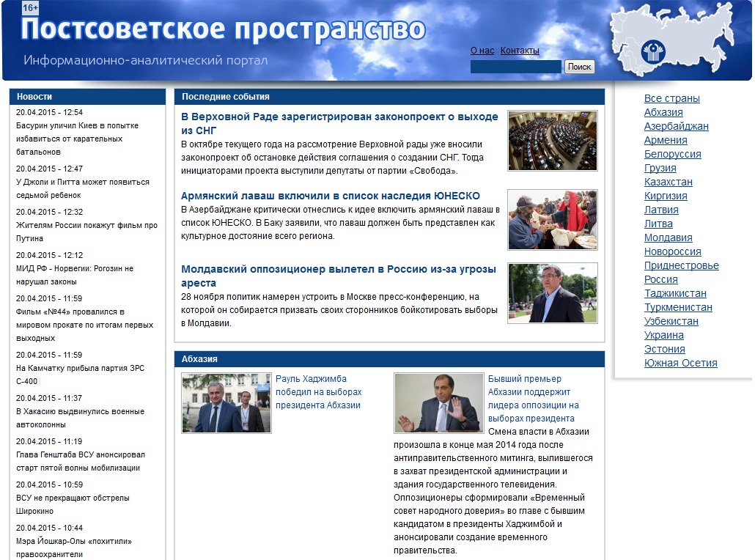This screenshot has height=560, width=755.
Task: Open news 'Глава Генштаба ВСУ анонсировал старт пятой волны'
Action: (x=81, y=461)
